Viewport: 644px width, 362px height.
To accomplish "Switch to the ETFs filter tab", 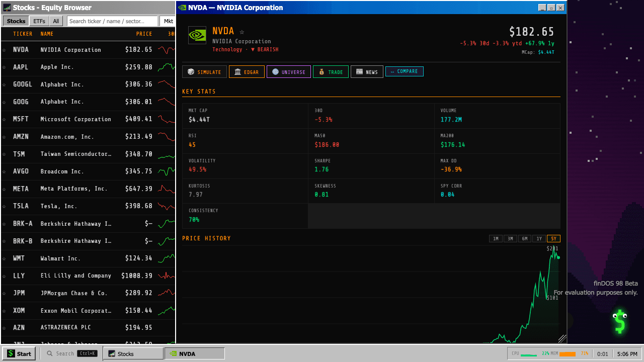I will [x=39, y=21].
